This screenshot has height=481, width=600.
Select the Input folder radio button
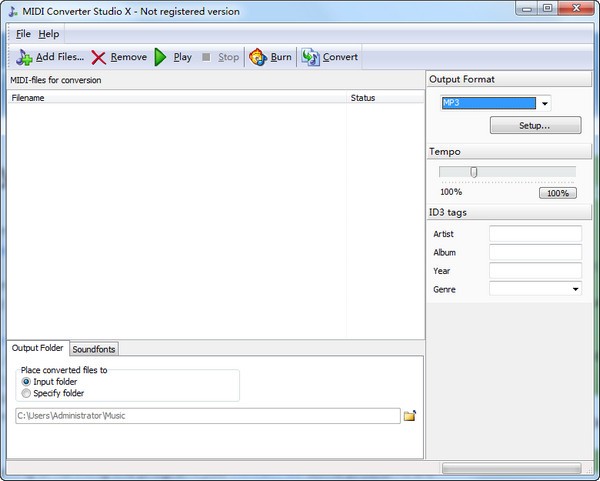(x=26, y=381)
